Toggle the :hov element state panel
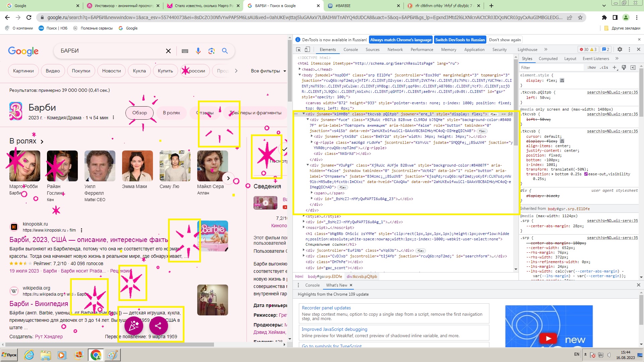The height and width of the screenshot is (362, 644). pos(592,67)
